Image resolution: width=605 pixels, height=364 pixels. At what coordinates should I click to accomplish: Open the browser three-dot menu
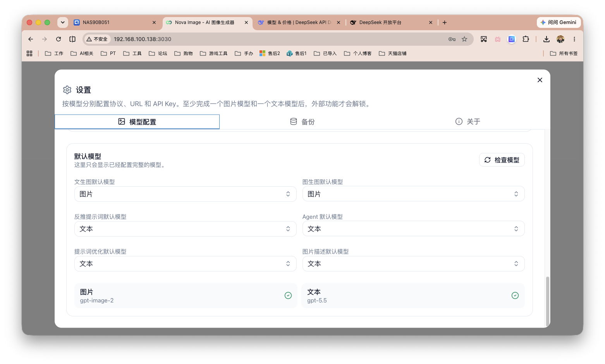(x=574, y=39)
